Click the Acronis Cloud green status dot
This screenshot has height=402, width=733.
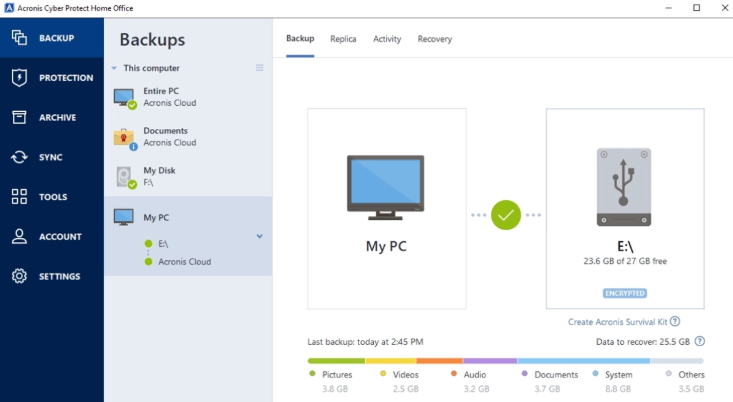pos(149,262)
